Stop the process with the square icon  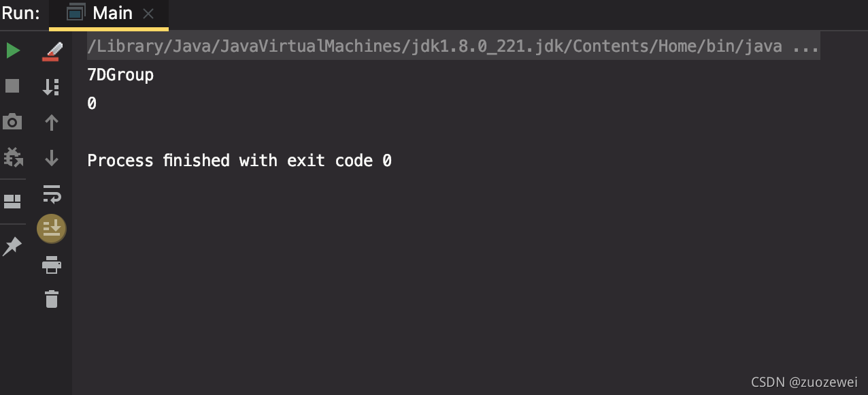pyautogui.click(x=12, y=86)
